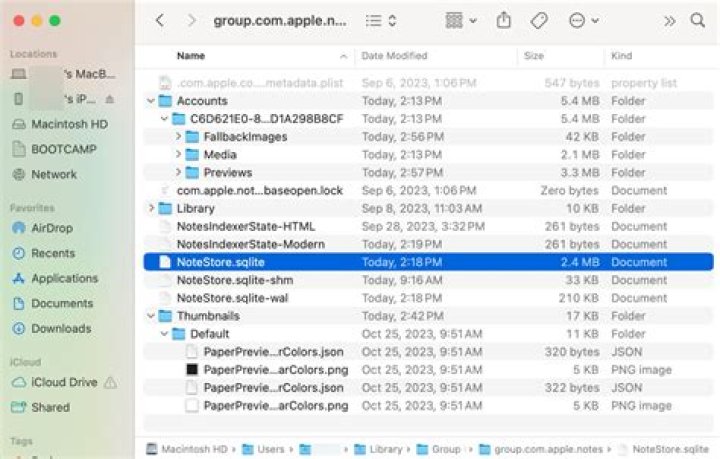
Task: Open the group-by grid dropdown
Action: click(x=461, y=21)
